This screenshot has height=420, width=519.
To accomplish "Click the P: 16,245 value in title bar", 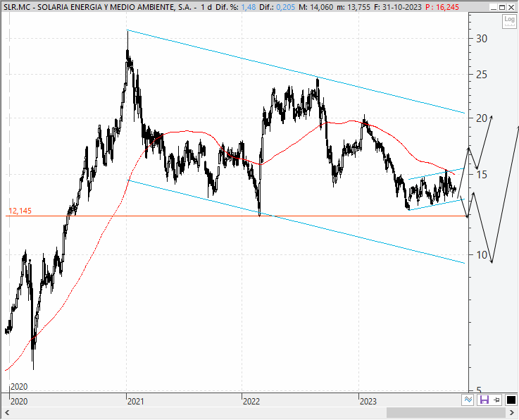I will 442,7.
